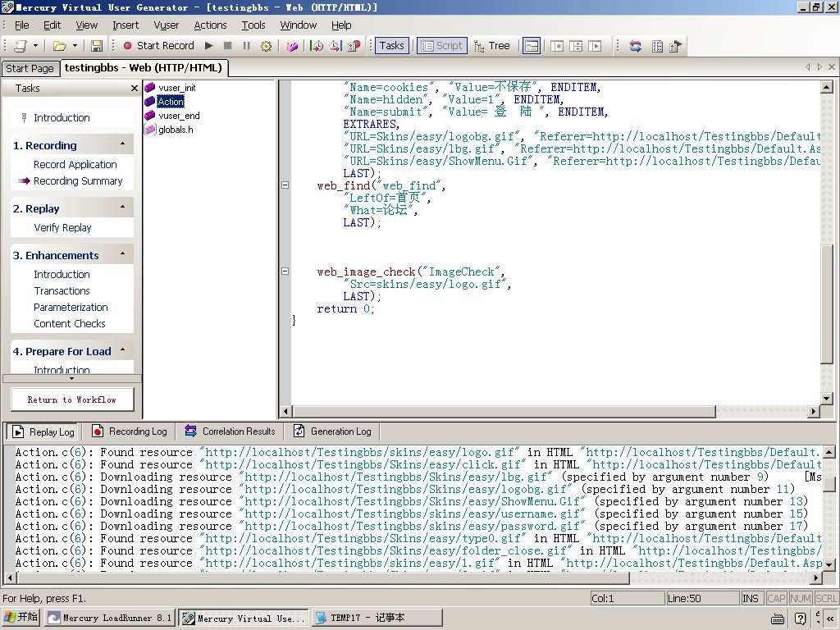The height and width of the screenshot is (630, 840).
Task: Collapse the 4. Prepare For Load section
Action: point(123,350)
